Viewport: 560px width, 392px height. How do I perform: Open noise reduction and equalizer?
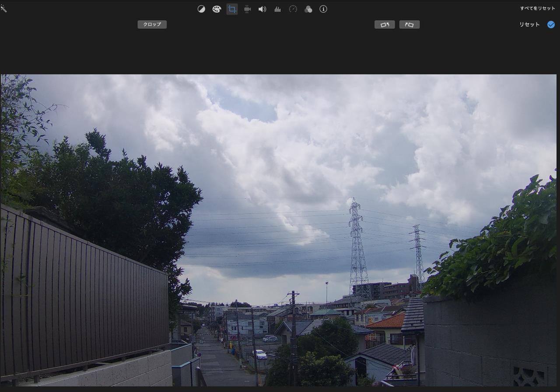pos(278,9)
